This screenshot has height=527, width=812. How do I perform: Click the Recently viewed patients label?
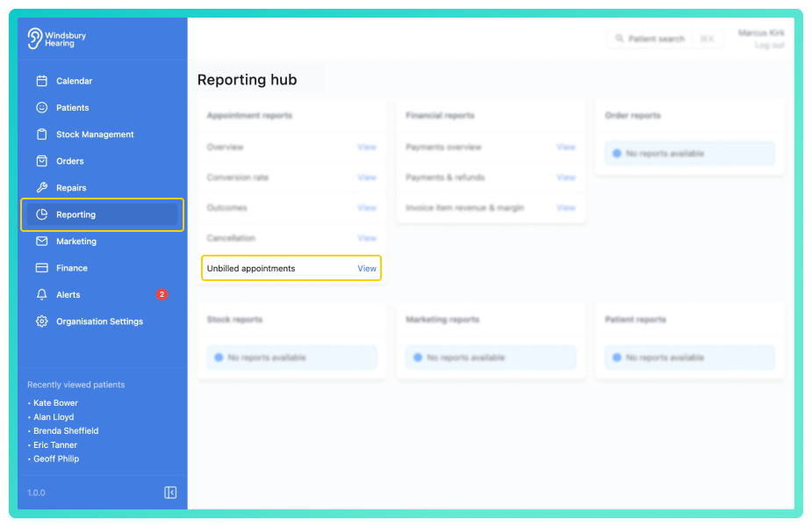tap(75, 385)
